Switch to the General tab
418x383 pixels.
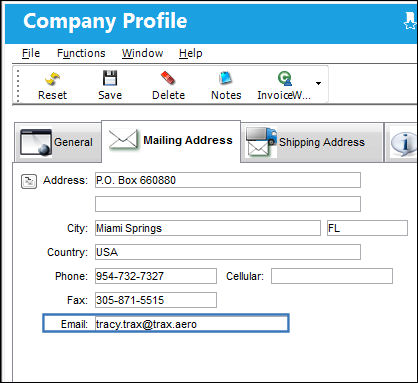pos(57,142)
